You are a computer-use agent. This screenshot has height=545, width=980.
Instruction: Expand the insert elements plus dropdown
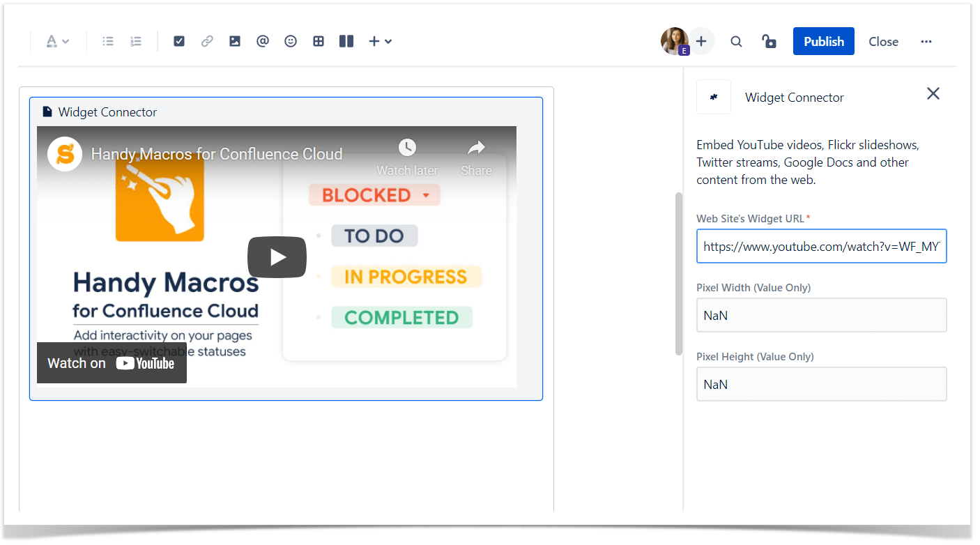coord(374,41)
